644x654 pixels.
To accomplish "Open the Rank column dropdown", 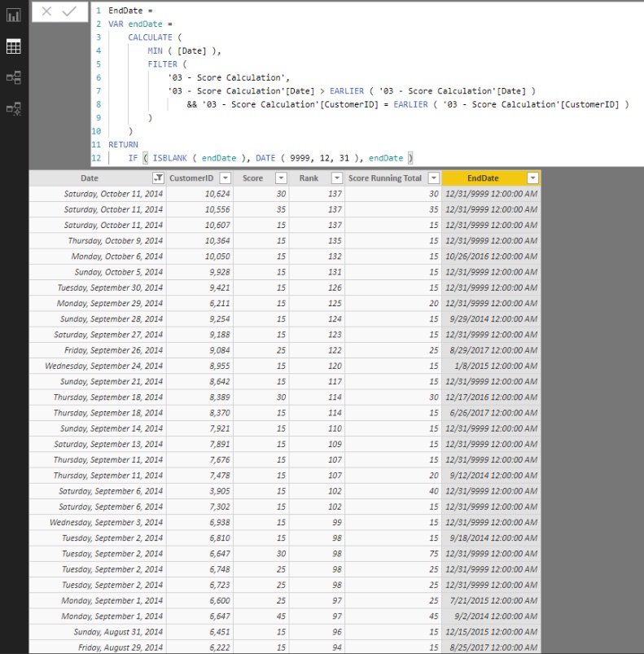I will click(337, 178).
